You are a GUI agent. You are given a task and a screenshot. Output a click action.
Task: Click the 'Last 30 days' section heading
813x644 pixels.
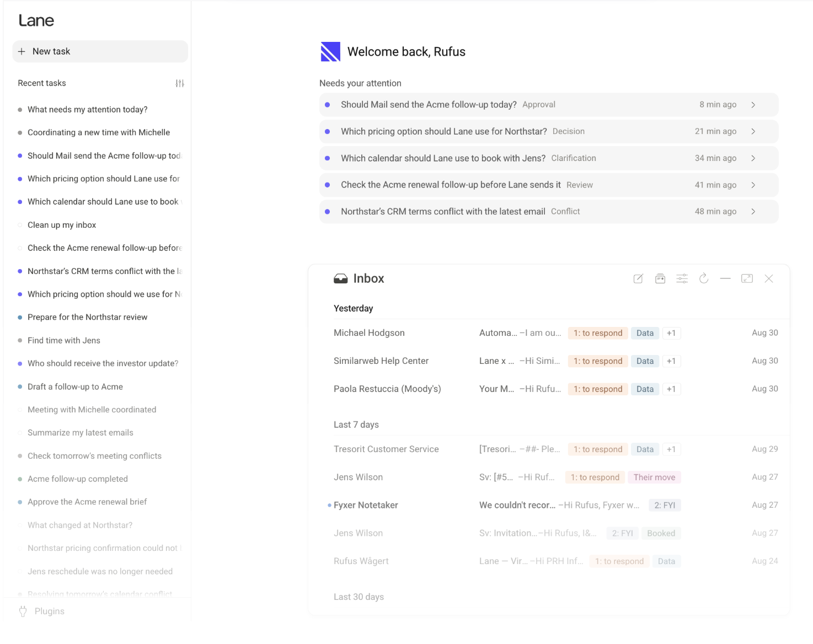click(x=359, y=597)
